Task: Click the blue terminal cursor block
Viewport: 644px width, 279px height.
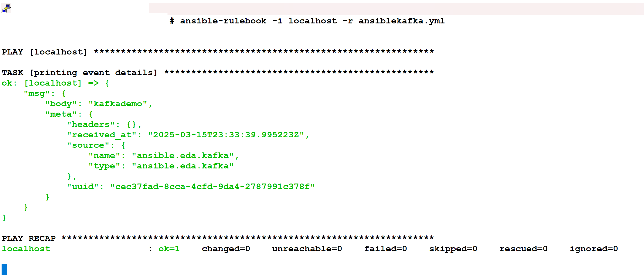Action: point(4,270)
